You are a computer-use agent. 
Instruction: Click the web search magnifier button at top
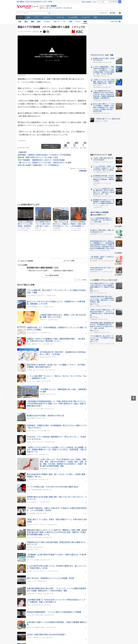pos(120,2)
